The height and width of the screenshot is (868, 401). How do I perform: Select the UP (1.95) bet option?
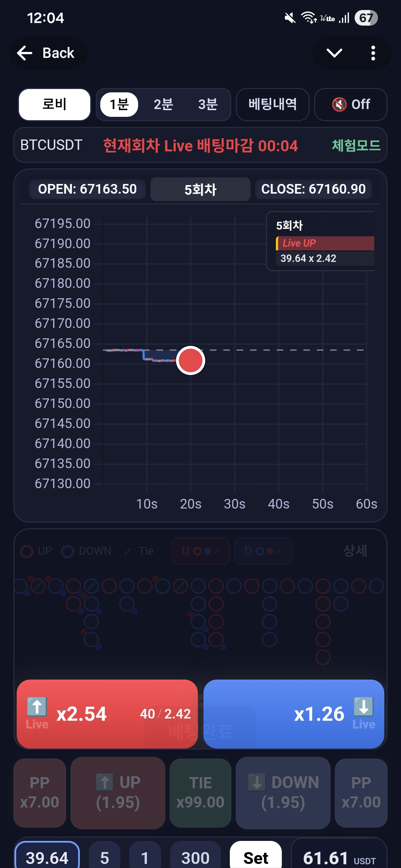coord(118,793)
